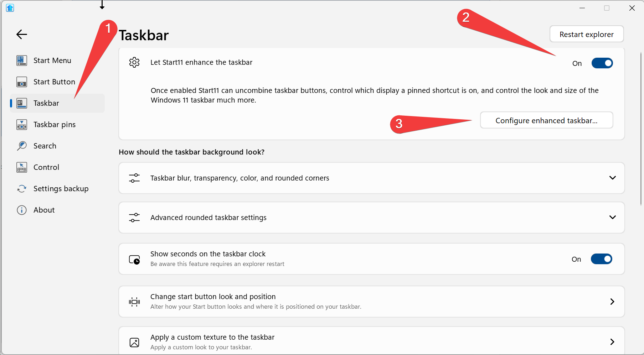The height and width of the screenshot is (355, 644).
Task: Expand Advanced rounded taskbar settings
Action: [612, 218]
